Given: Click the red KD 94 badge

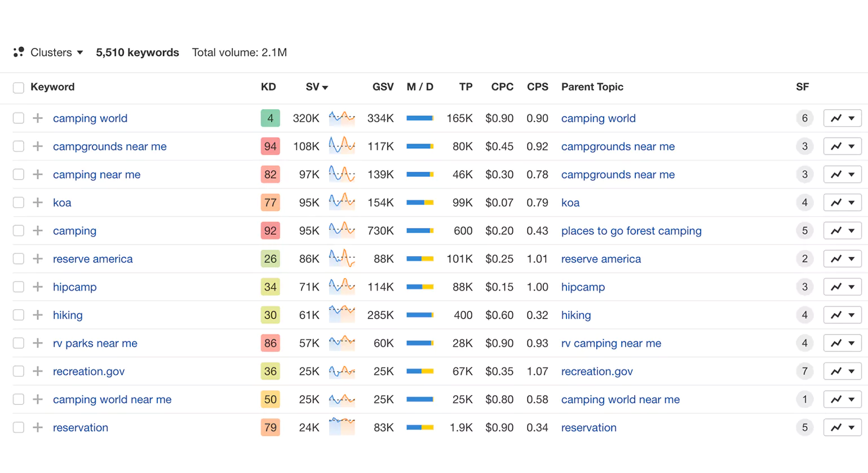Looking at the screenshot, I should pos(271,146).
